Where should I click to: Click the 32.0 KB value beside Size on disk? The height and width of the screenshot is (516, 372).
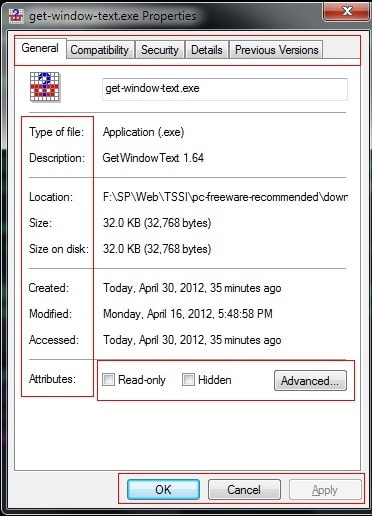tap(157, 249)
